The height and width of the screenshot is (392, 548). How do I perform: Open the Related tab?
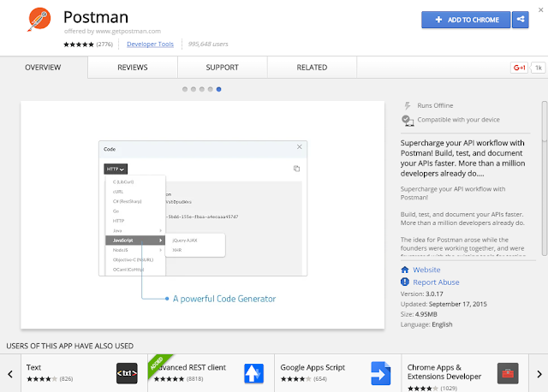pos(312,68)
